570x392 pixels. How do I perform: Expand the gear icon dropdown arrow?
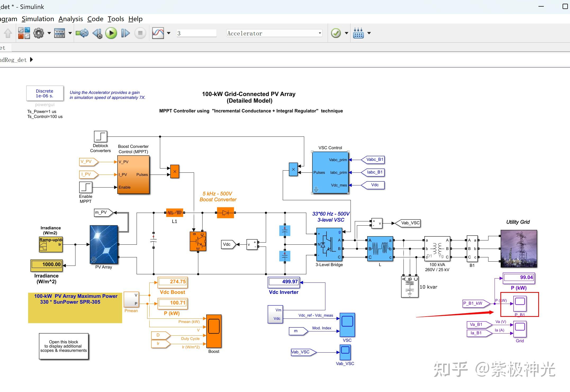pyautogui.click(x=49, y=33)
